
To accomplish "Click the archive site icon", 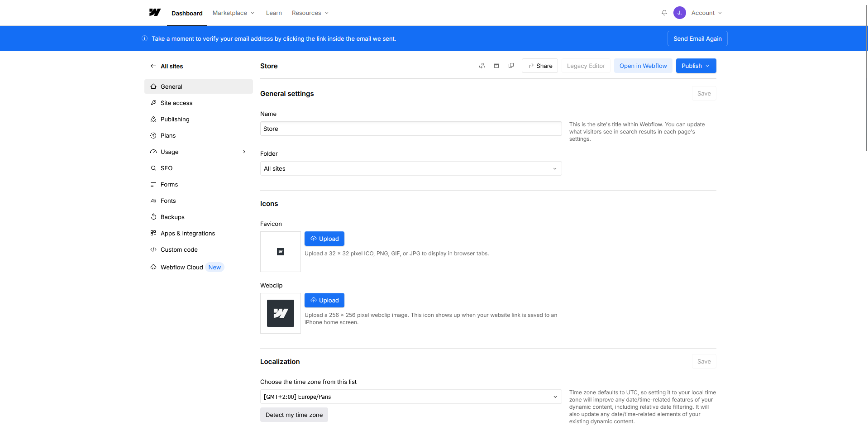I will 496,66.
